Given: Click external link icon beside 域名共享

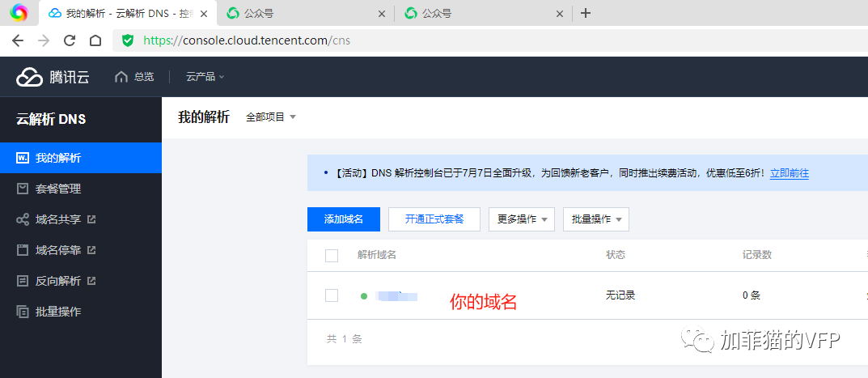Looking at the screenshot, I should [92, 219].
